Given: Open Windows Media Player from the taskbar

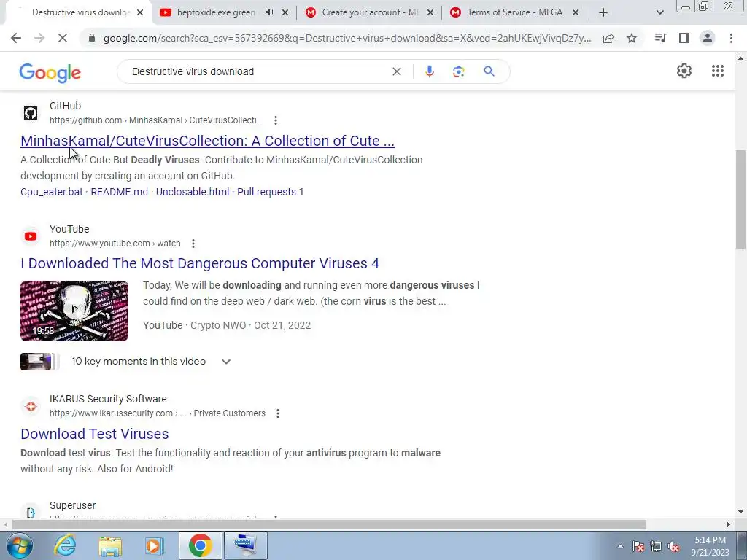Looking at the screenshot, I should 154,546.
